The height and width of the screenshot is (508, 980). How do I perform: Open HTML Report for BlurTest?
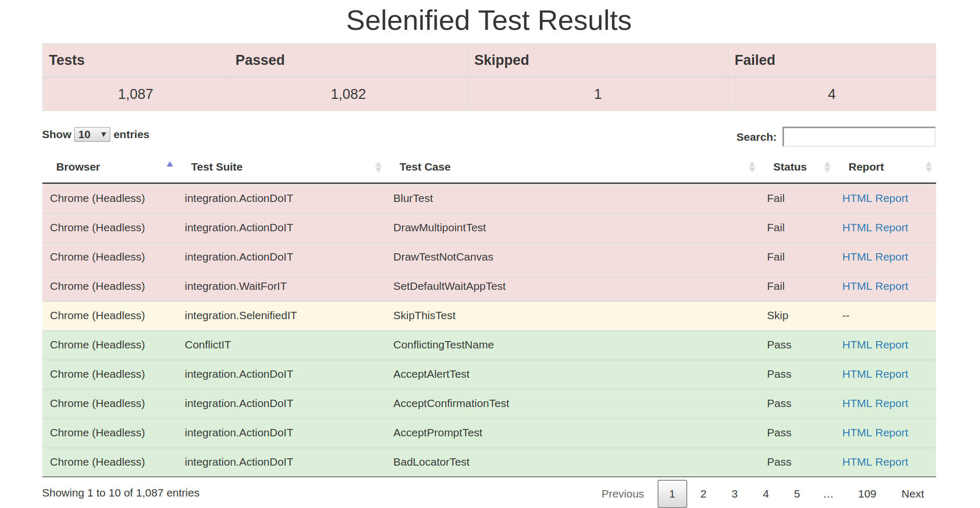[875, 198]
